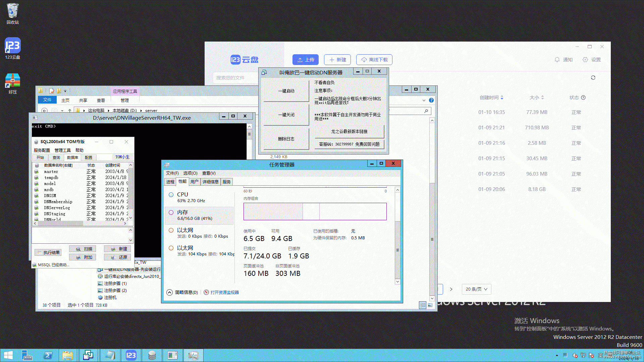The width and height of the screenshot is (644, 362).
Task: Open 123云盘 settings gear
Action: pyautogui.click(x=585, y=60)
